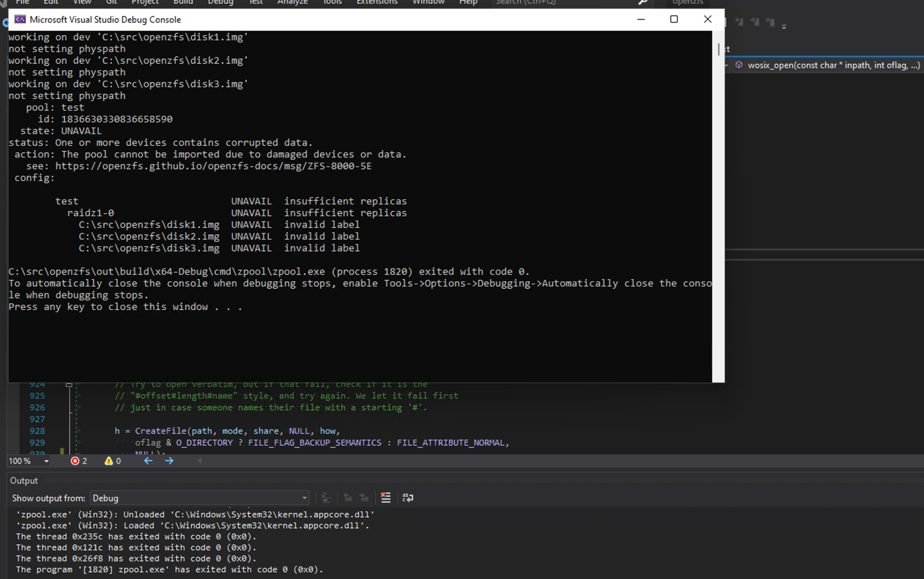The height and width of the screenshot is (579, 924).
Task: Click the Output panel header label
Action: 24,480
